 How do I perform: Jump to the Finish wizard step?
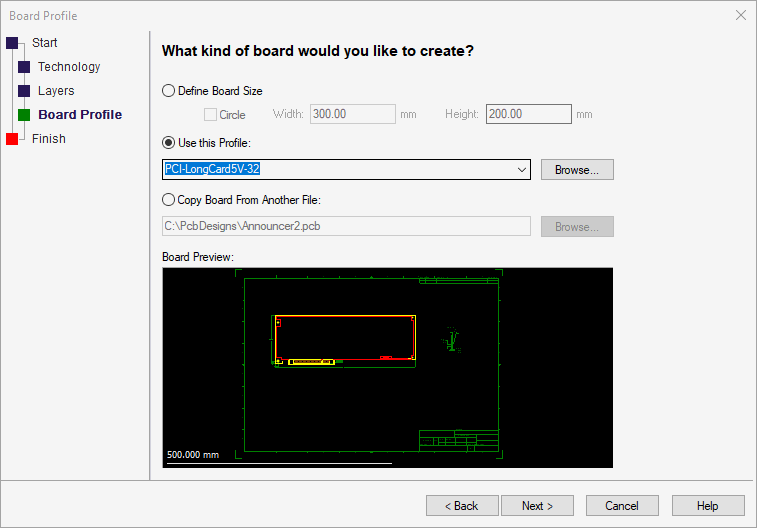click(49, 139)
